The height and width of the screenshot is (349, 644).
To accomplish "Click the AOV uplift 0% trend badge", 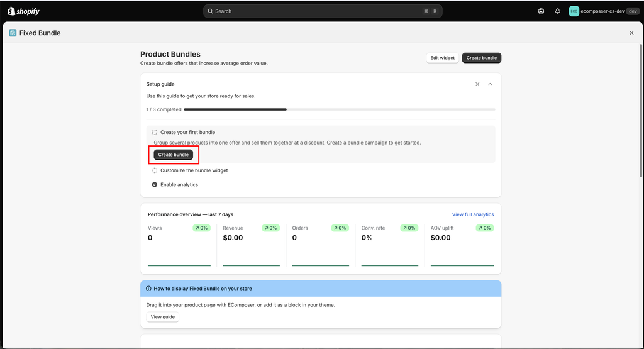I will click(485, 228).
